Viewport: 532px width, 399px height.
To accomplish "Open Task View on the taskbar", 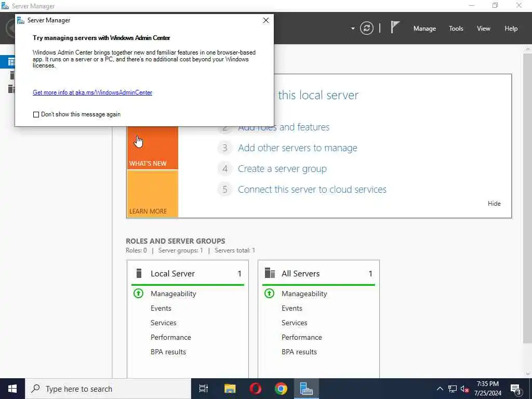I will click(204, 389).
